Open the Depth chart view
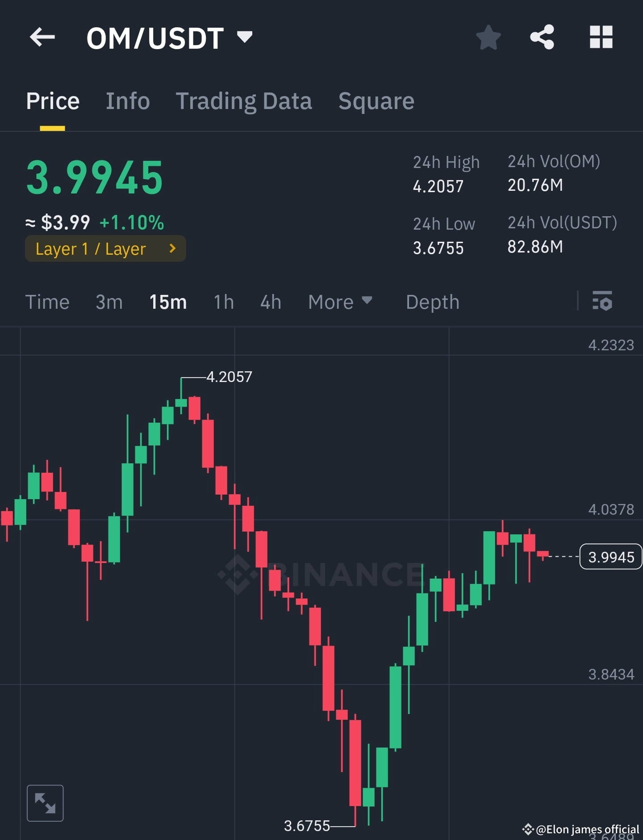 tap(432, 302)
